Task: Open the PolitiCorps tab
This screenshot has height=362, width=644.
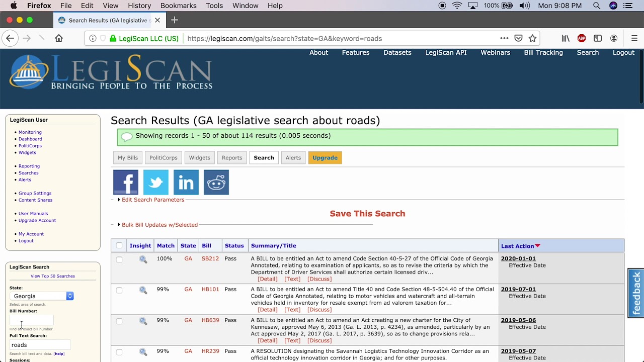Action: click(164, 157)
